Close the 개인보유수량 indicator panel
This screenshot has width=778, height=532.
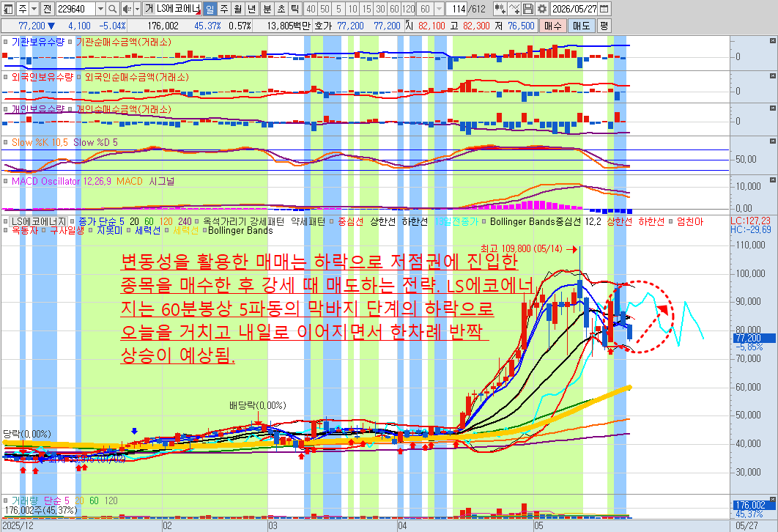773,108
